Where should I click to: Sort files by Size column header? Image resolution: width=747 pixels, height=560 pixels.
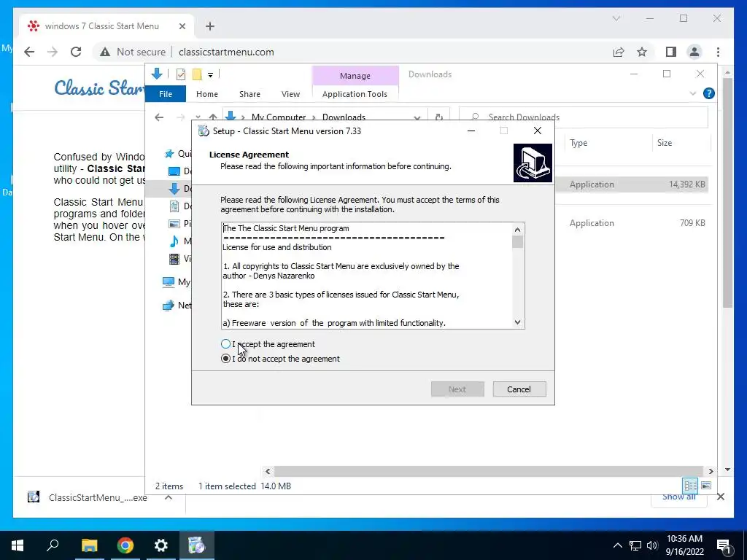point(665,143)
